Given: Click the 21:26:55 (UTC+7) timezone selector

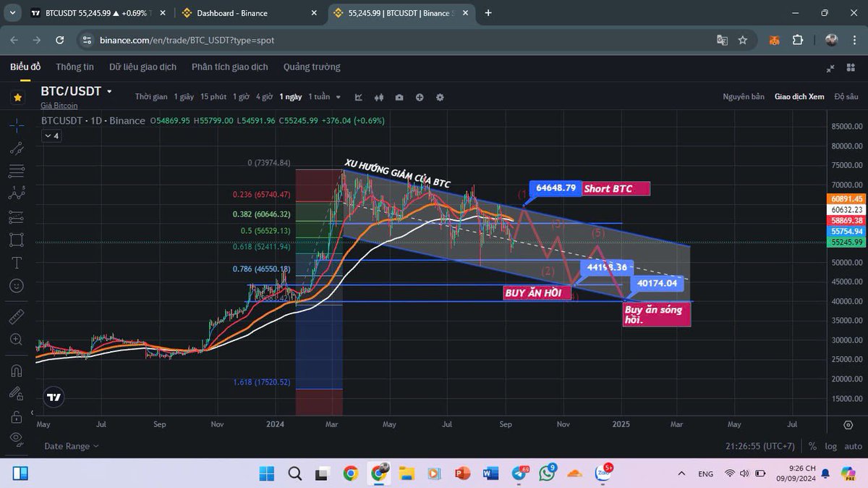Looking at the screenshot, I should [x=762, y=447].
